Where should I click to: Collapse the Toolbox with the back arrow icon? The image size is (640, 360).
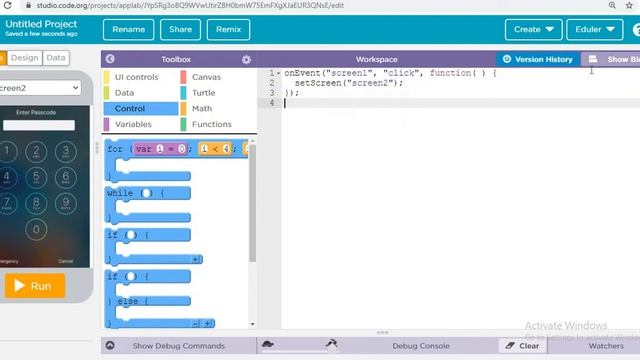[110, 59]
